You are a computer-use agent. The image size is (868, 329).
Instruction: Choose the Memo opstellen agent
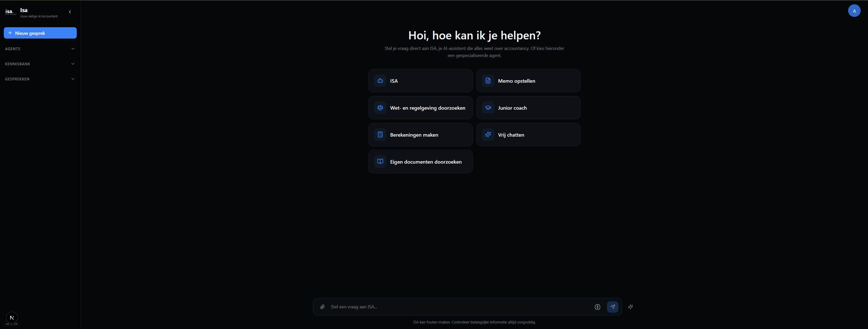click(x=528, y=81)
